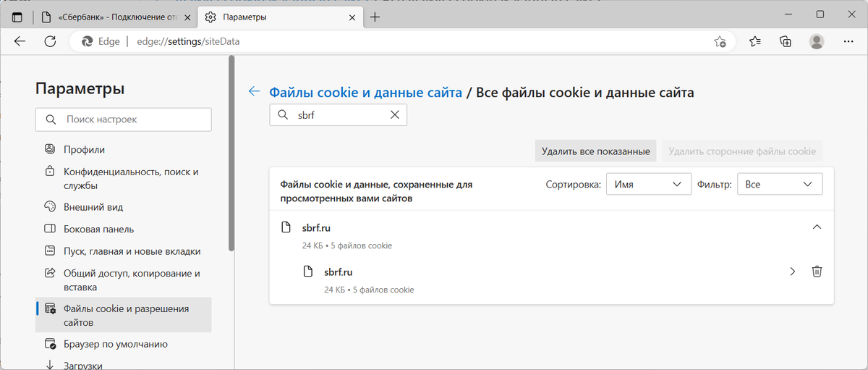868x370 pixels.
Task: Open the profile avatar icon
Action: (x=816, y=41)
